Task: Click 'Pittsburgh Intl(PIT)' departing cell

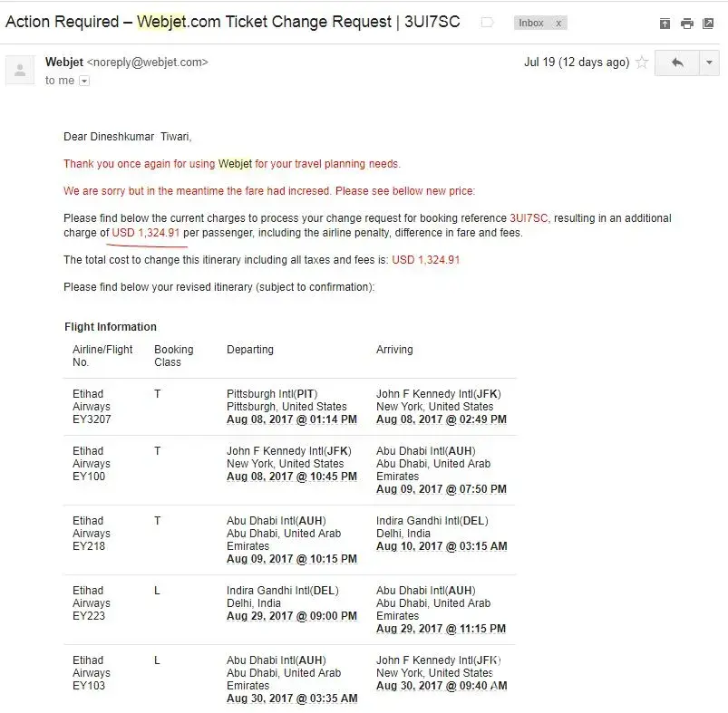Action: pos(272,394)
